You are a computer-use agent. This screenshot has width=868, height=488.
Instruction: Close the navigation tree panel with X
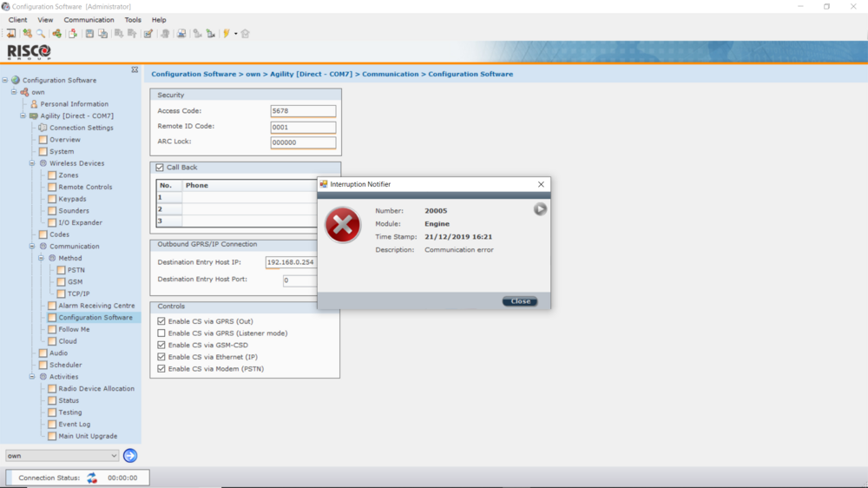point(135,69)
